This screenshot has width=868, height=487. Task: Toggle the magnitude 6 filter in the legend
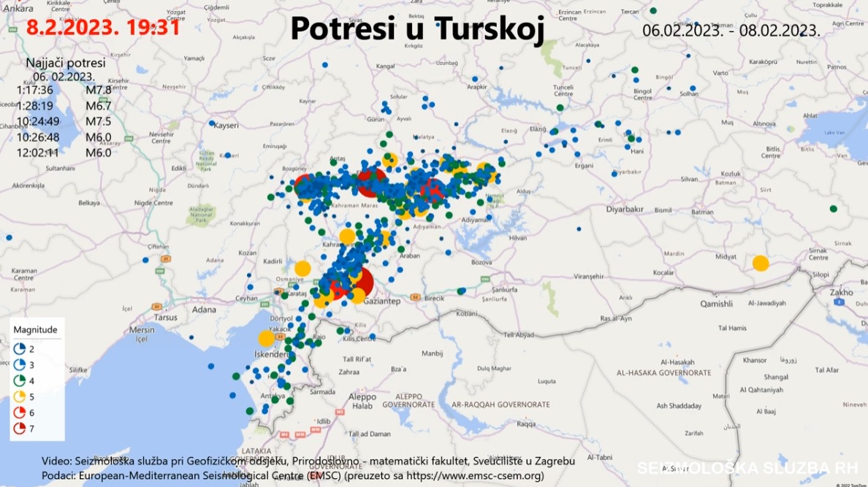coord(19,412)
